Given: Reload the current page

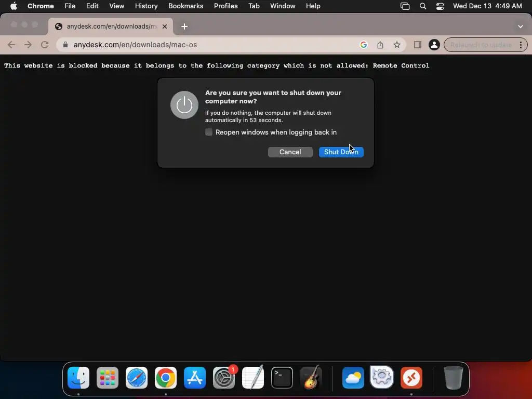Looking at the screenshot, I should pyautogui.click(x=45, y=45).
